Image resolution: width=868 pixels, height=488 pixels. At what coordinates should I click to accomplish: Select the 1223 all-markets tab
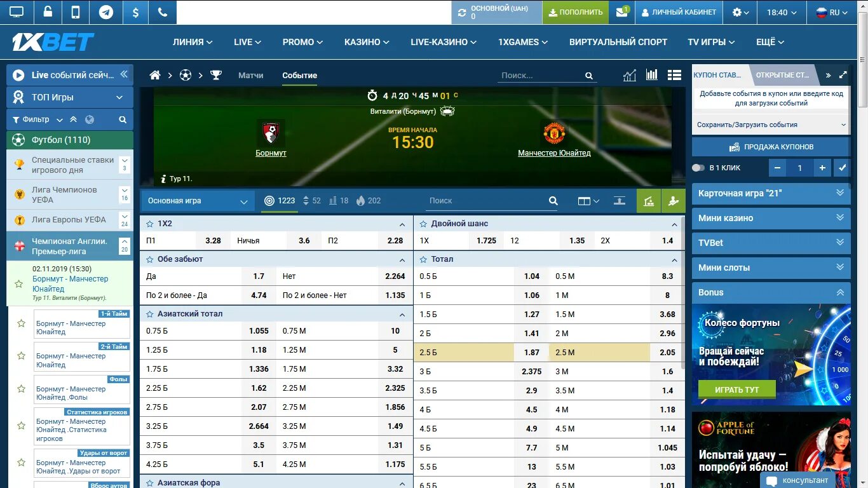click(280, 201)
